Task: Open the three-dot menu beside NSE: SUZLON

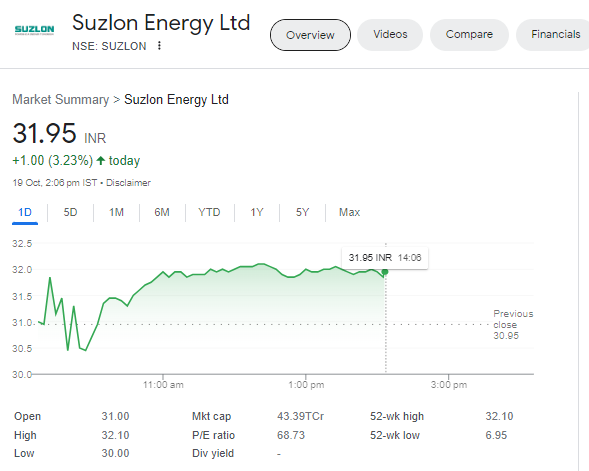Action: coord(159,46)
